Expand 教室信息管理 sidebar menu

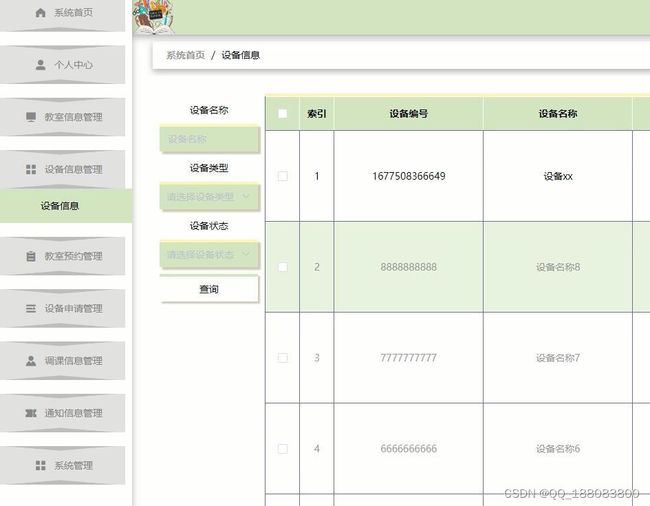click(62, 117)
